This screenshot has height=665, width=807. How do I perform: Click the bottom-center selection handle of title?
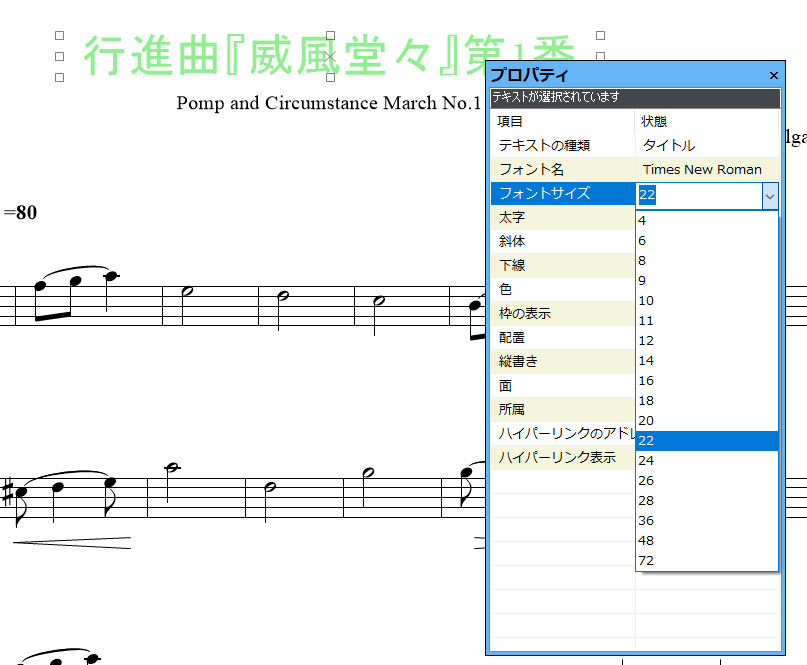tap(330, 77)
